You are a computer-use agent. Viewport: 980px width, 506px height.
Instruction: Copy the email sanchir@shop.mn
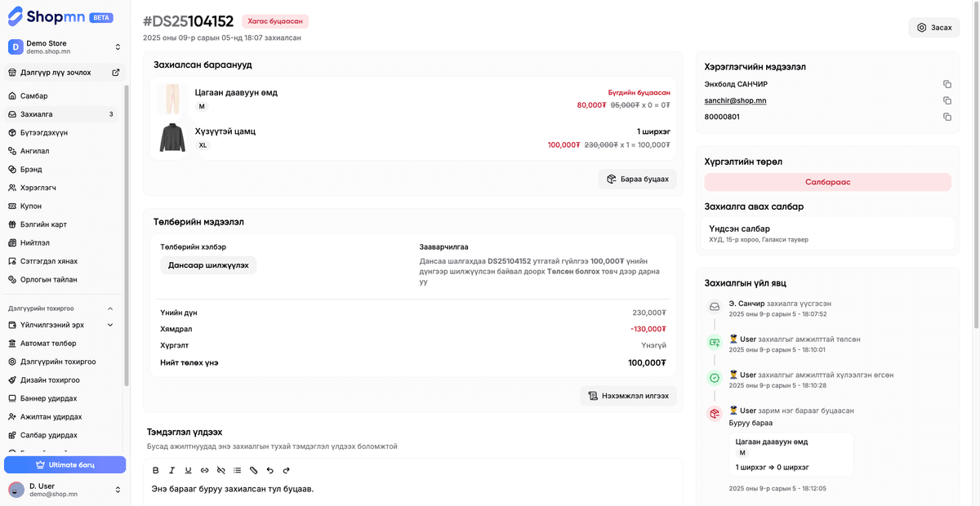coord(947,100)
